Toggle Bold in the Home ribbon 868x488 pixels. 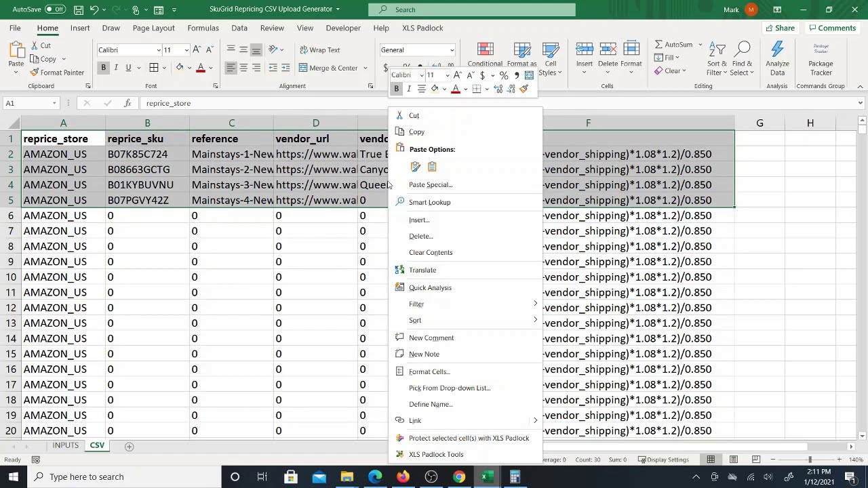coord(103,68)
